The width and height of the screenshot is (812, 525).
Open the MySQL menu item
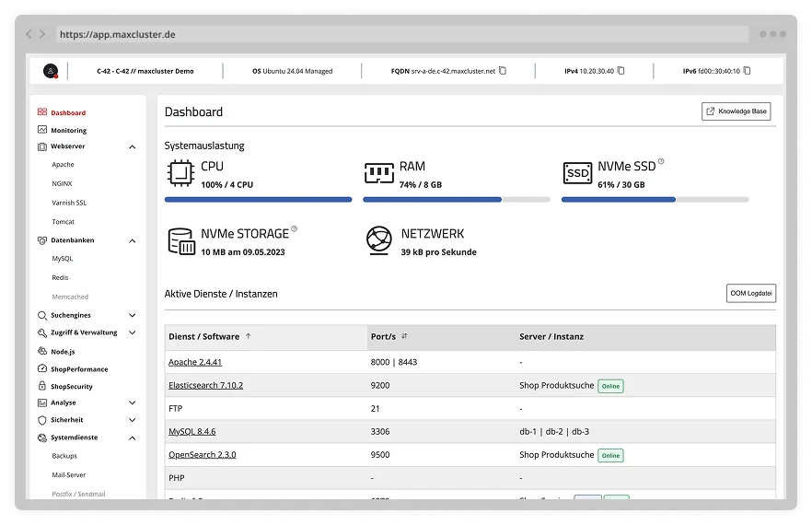coord(63,259)
